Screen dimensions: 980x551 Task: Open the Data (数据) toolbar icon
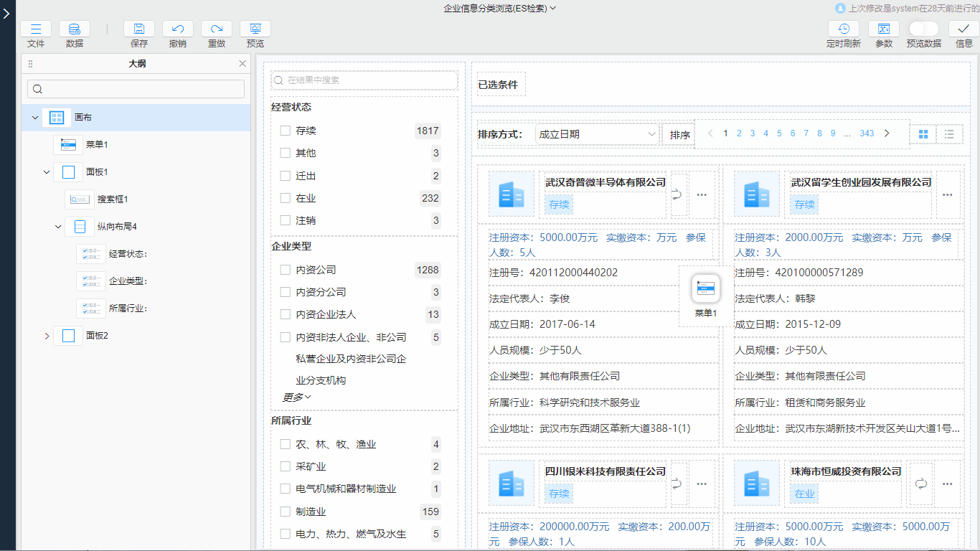[75, 29]
